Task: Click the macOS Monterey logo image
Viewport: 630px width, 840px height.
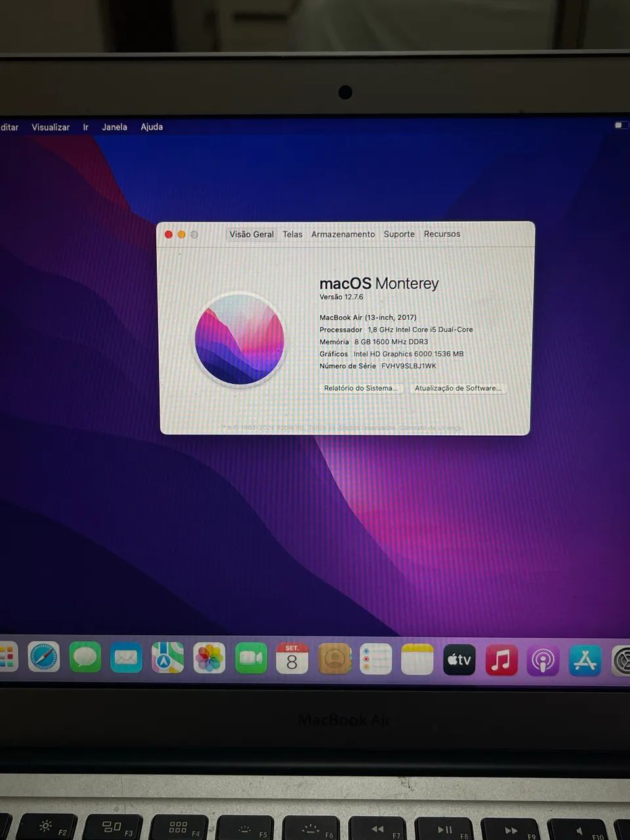Action: (240, 339)
